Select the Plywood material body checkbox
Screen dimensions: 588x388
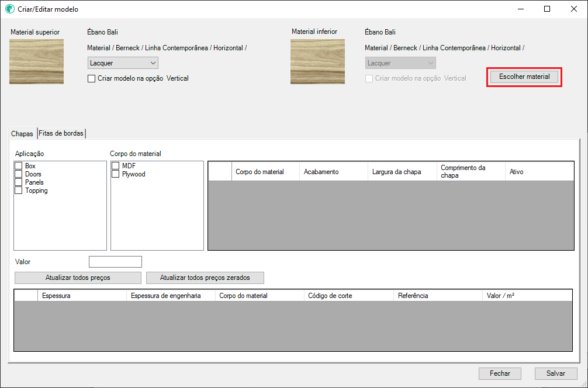[116, 174]
